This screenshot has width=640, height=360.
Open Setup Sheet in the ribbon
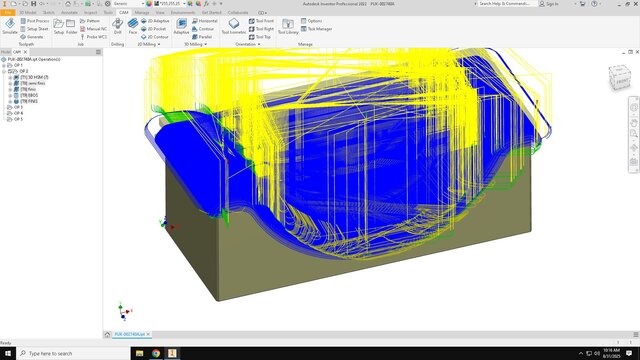[x=34, y=29]
